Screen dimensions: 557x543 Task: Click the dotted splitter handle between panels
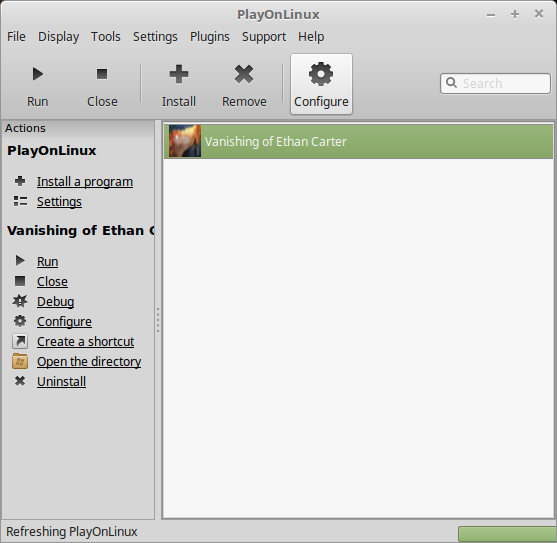[158, 320]
